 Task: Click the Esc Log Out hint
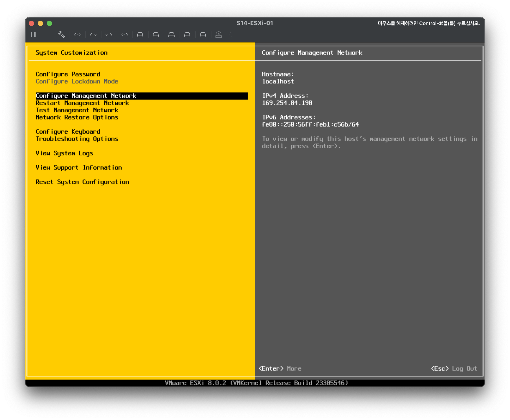pyautogui.click(x=454, y=368)
